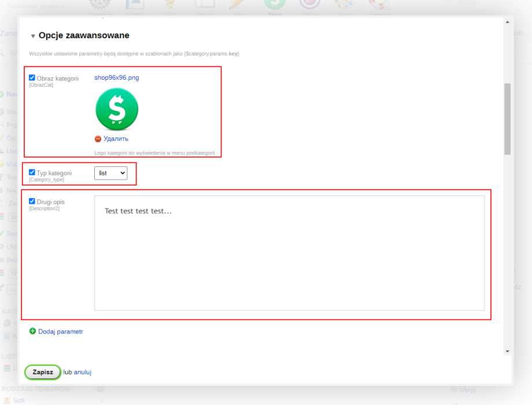Click the Удалить link to remove the image
This screenshot has width=532, height=405.
[116, 139]
